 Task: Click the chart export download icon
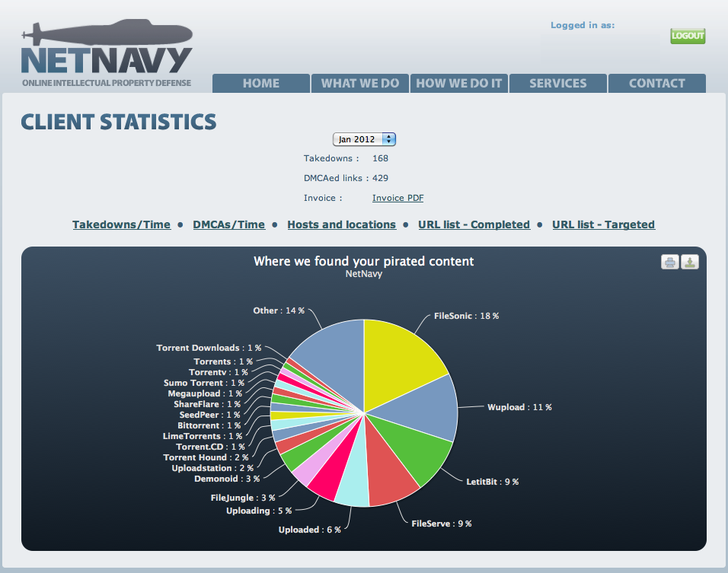coord(690,262)
